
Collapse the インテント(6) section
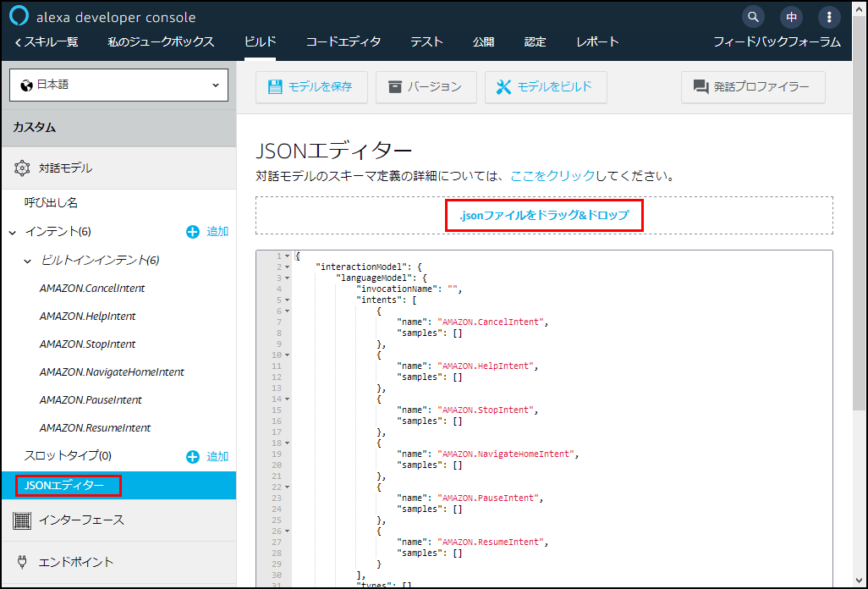pos(13,233)
